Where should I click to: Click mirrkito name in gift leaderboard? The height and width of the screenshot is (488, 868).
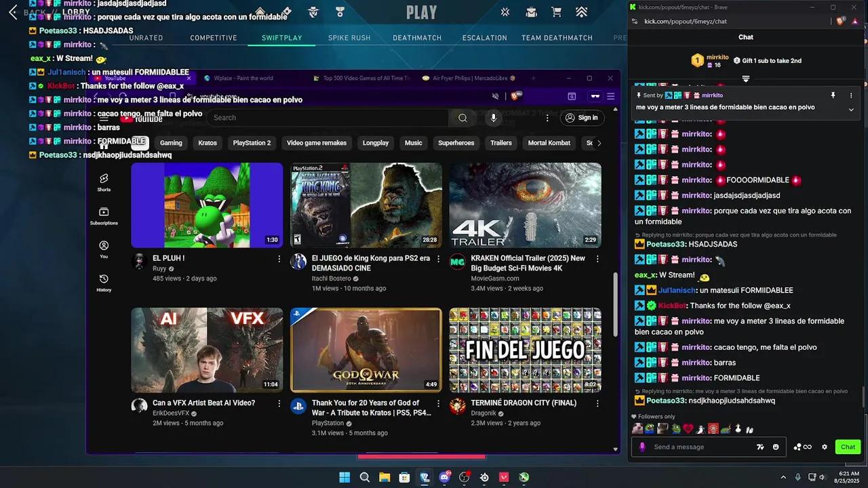coord(717,58)
